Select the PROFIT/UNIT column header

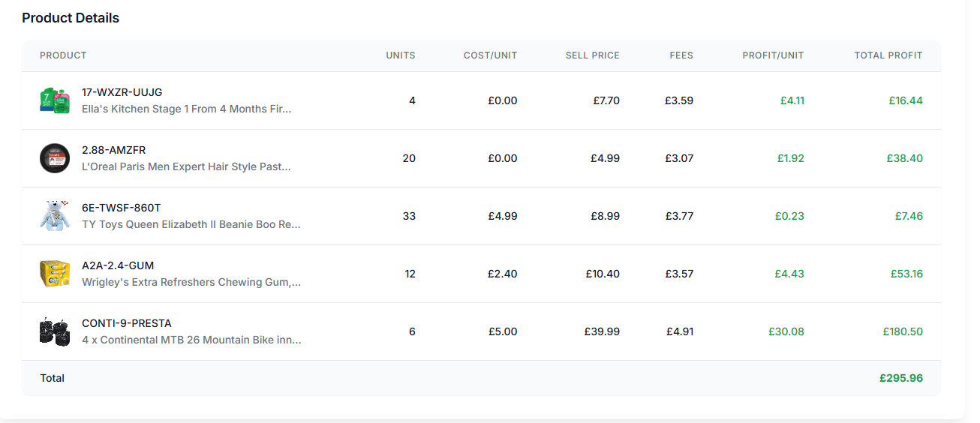773,55
